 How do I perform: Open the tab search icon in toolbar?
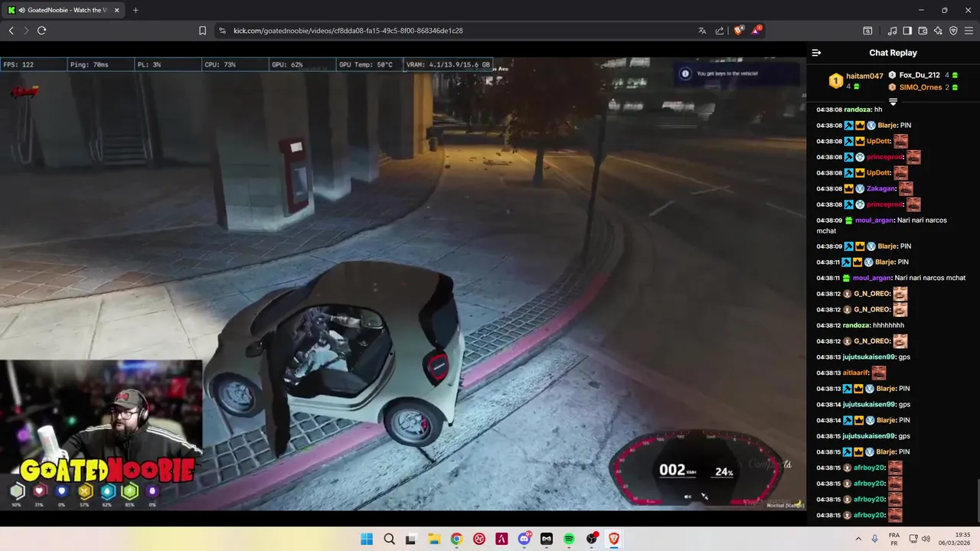click(867, 31)
